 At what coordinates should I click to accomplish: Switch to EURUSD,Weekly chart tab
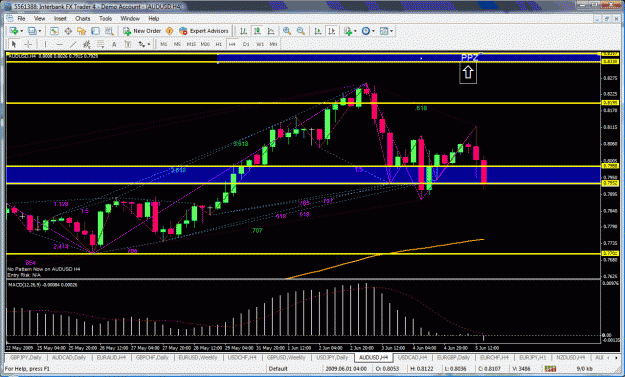tap(198, 357)
